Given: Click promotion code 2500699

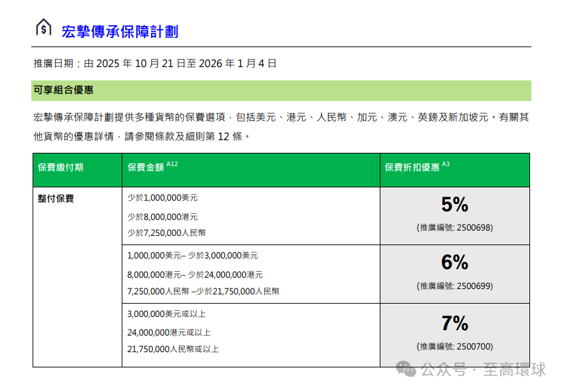Looking at the screenshot, I should click(x=455, y=286).
